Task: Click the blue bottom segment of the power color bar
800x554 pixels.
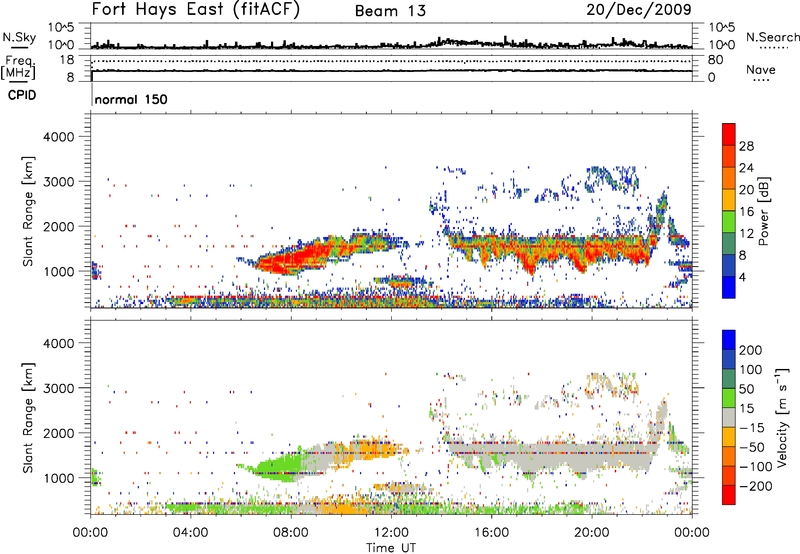Action: click(729, 287)
